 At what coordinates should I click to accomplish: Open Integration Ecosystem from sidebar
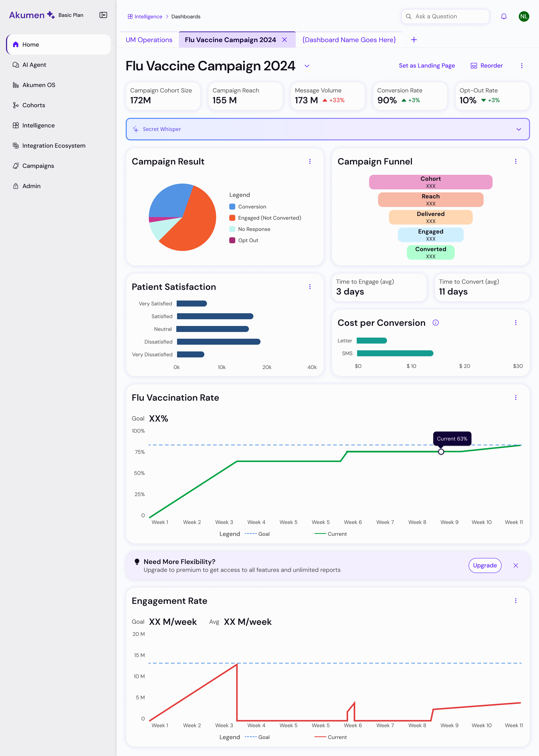(58, 145)
